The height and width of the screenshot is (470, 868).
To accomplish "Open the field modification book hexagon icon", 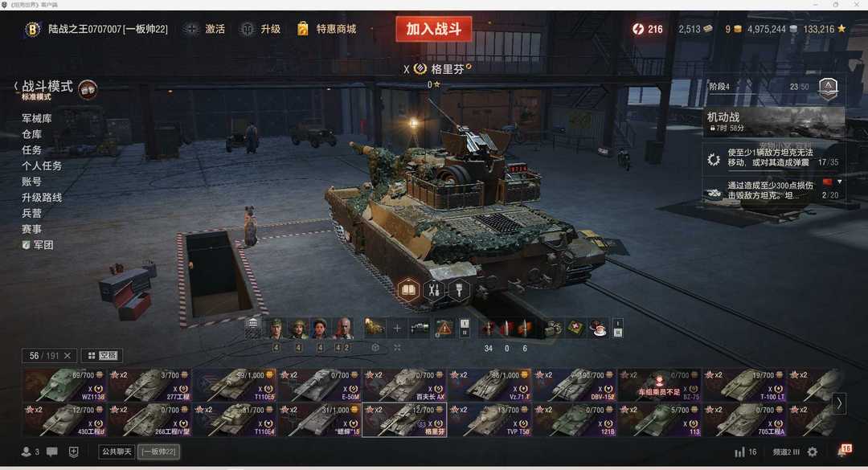I will coord(408,289).
